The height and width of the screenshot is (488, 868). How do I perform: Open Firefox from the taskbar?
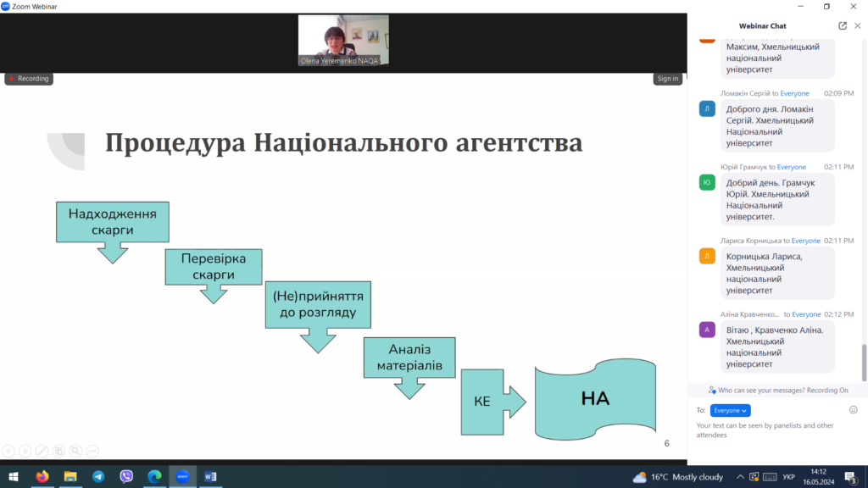pos(42,476)
